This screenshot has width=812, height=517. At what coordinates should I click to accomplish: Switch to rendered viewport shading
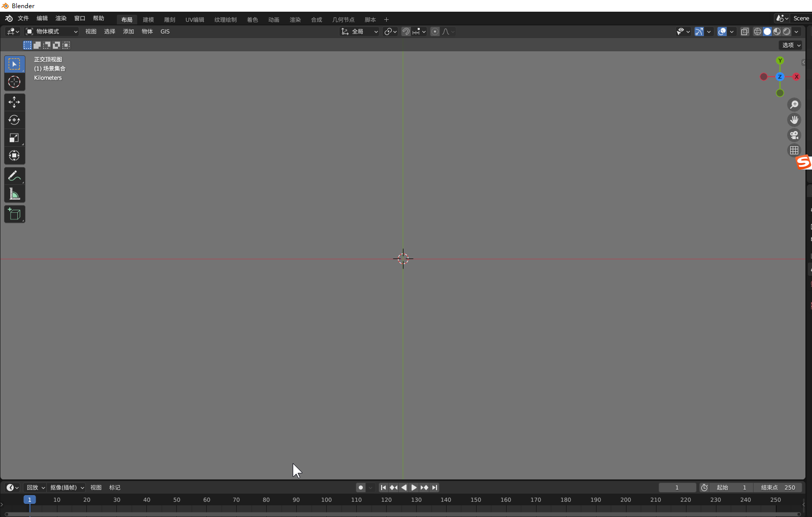coord(787,31)
